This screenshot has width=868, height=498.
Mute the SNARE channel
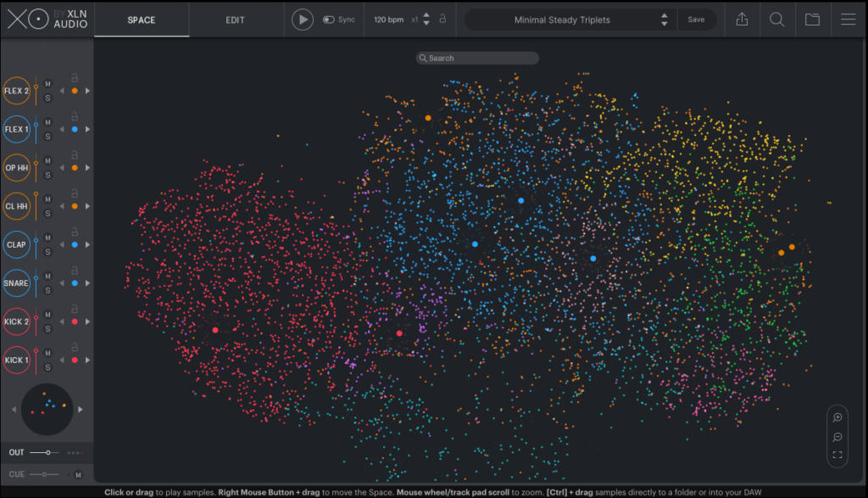(48, 277)
